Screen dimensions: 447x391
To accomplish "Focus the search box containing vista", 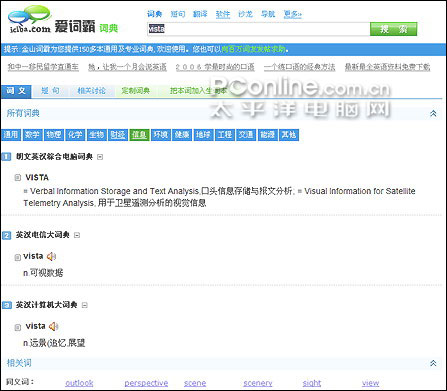I will (258, 29).
